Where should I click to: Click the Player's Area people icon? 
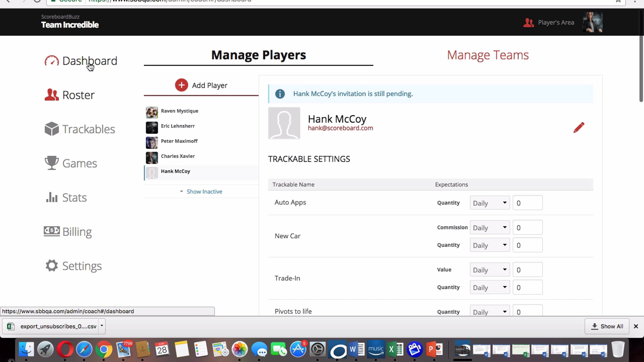click(x=528, y=23)
